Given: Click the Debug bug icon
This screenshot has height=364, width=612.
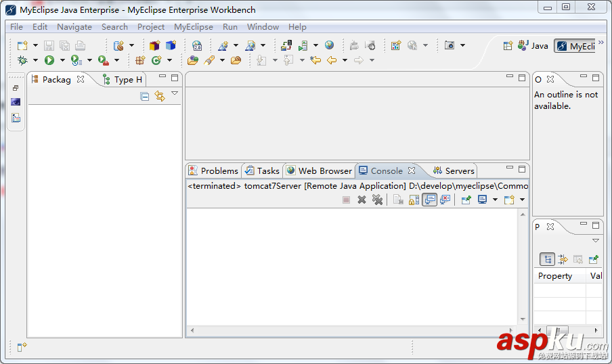Looking at the screenshot, I should pos(22,60).
